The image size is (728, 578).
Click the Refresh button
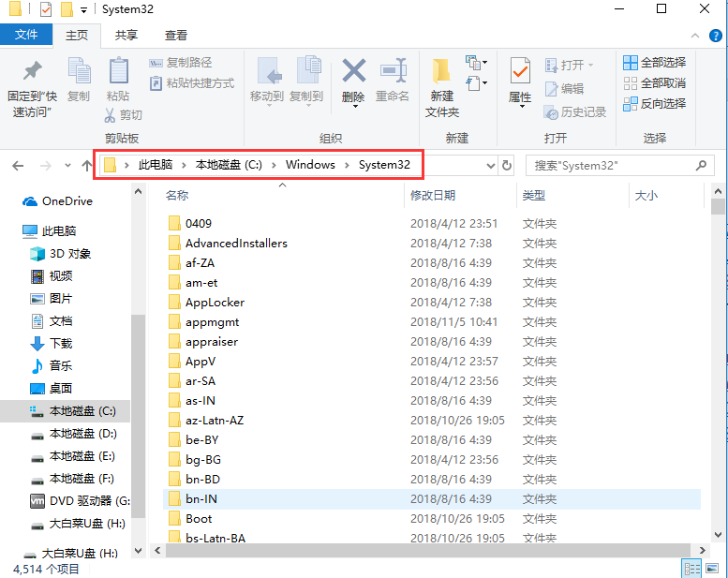click(507, 166)
